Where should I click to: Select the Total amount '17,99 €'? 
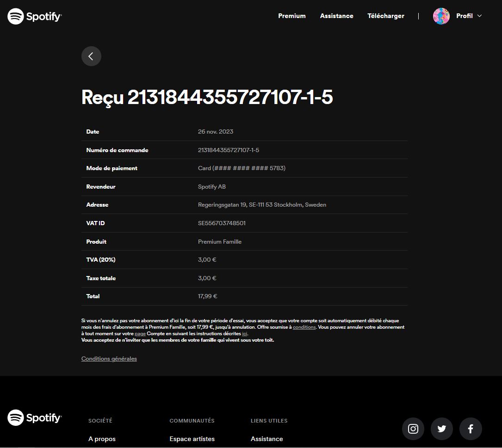207,296
